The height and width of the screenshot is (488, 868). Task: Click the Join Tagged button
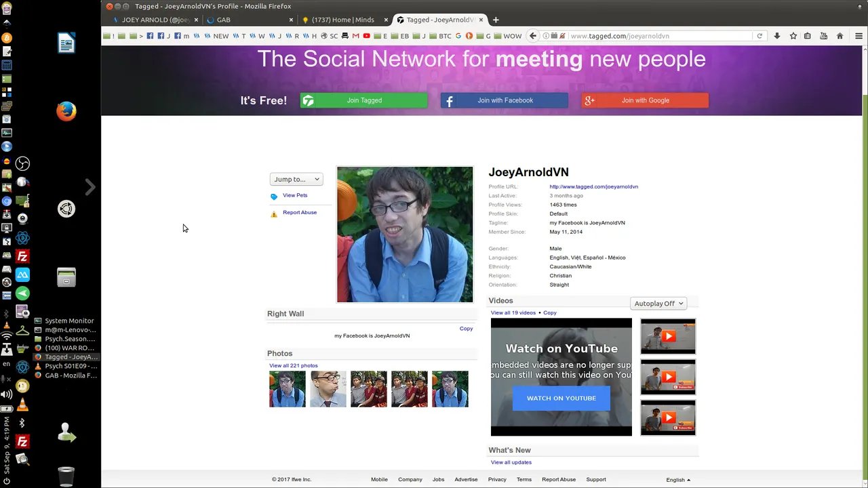(364, 100)
